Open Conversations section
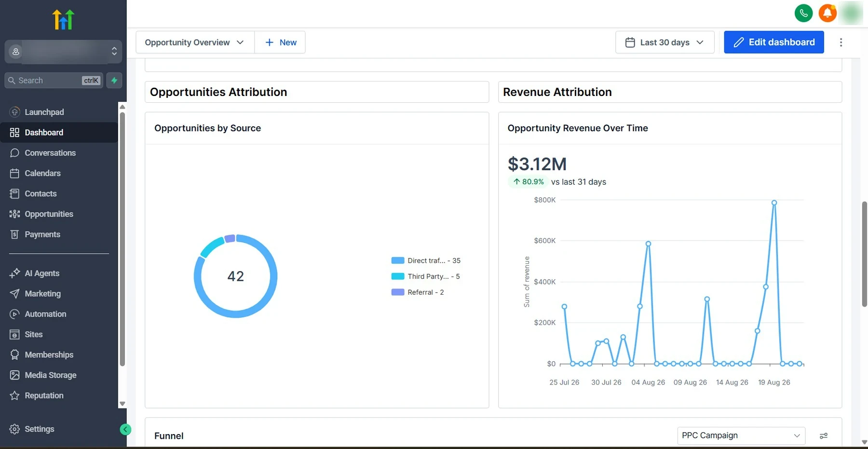The image size is (868, 449). pos(59,153)
